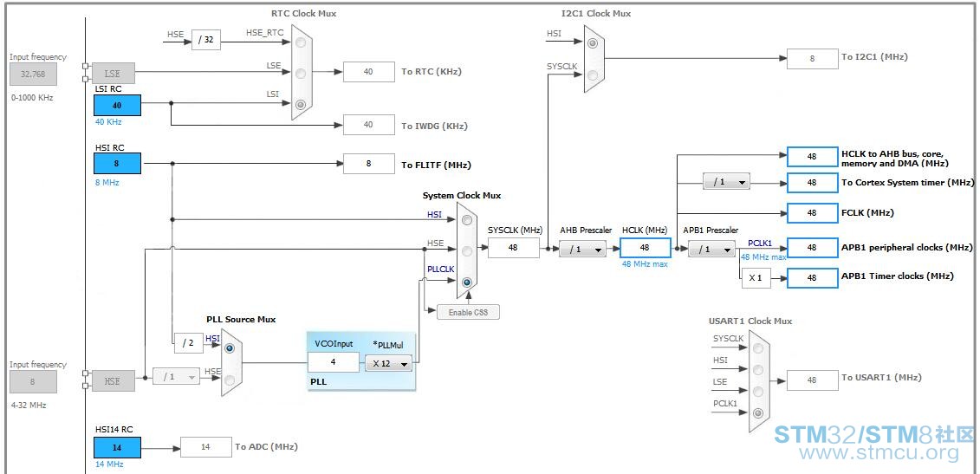Click the FCLK (MHz) value box
The image size is (980, 474).
(812, 212)
